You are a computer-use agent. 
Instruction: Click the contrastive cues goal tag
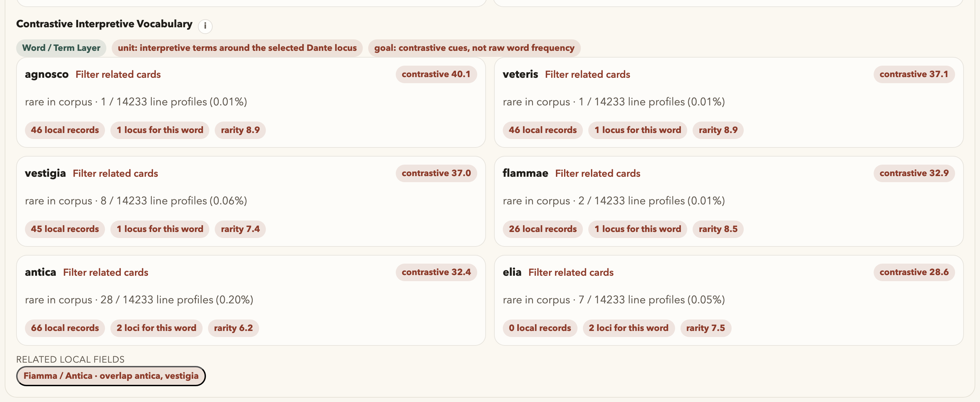[x=474, y=48]
